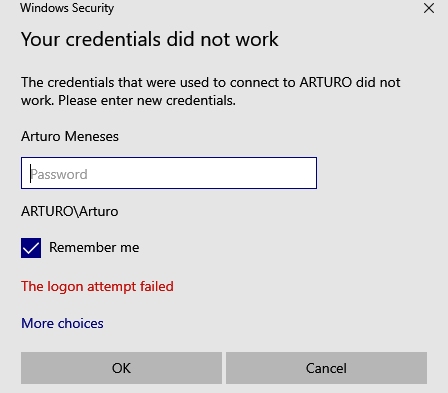Viewport: 448px width, 393px height.
Task: Click the 'Please enter new credentials' sentence
Action: tap(147, 100)
